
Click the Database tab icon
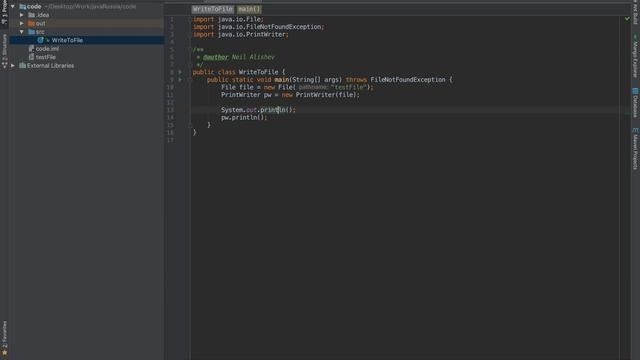tap(636, 91)
